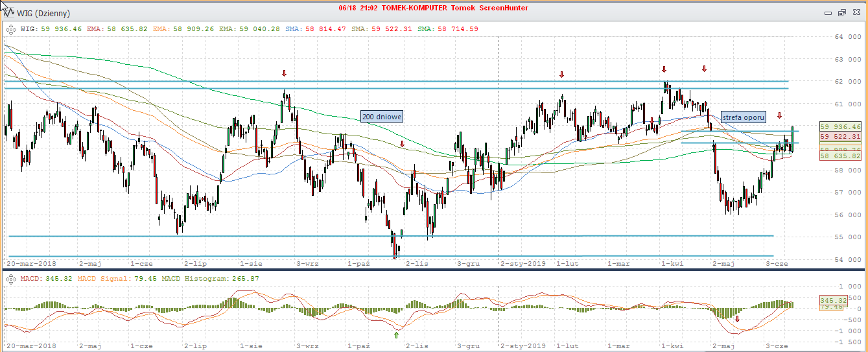This screenshot has height=352, width=868.
Task: Restore the chart window using the restore button
Action: coord(842,12)
